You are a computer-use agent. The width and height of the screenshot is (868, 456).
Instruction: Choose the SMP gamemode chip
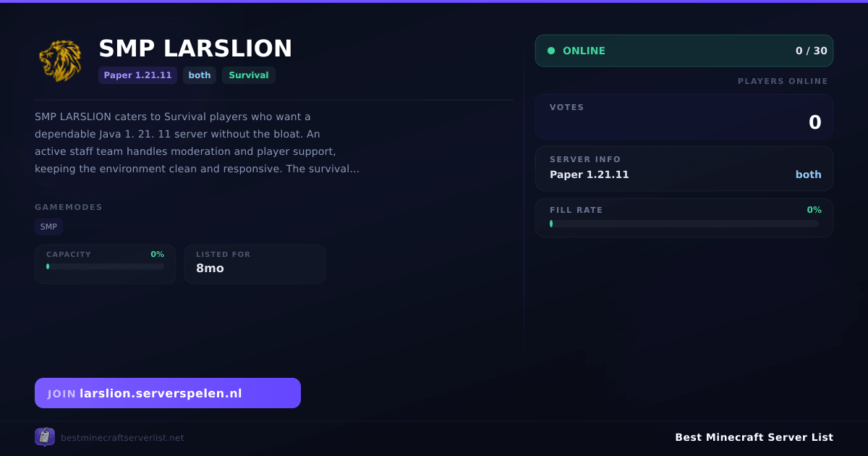tap(48, 227)
